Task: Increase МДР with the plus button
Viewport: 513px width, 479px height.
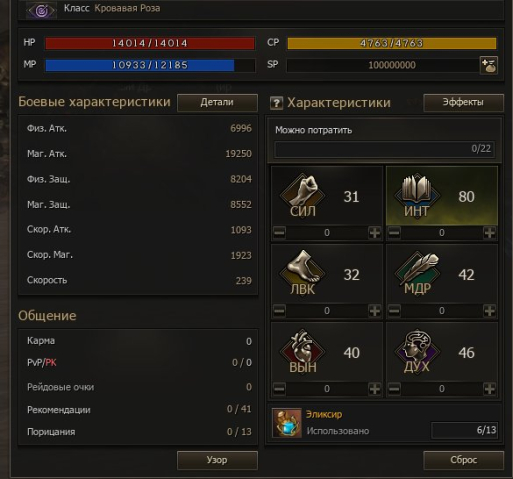Action: click(489, 311)
